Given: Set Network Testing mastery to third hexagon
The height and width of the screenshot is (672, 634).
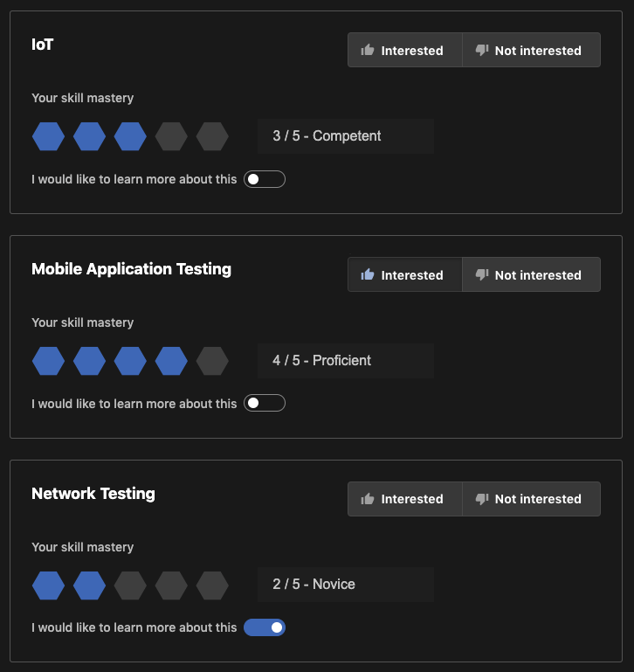Looking at the screenshot, I should click(130, 585).
